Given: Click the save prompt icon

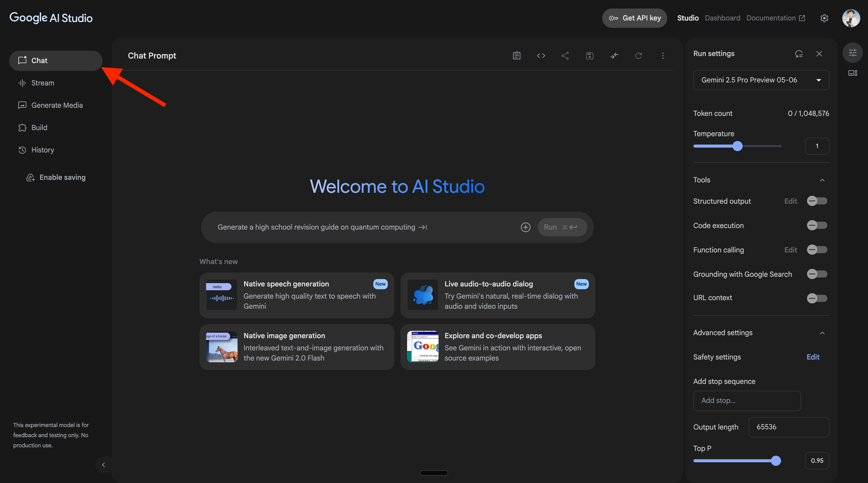Looking at the screenshot, I should [x=589, y=56].
